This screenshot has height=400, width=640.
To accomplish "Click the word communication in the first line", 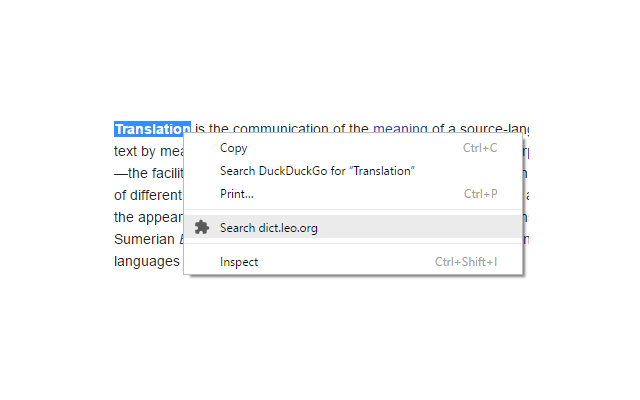I will pos(280,128).
